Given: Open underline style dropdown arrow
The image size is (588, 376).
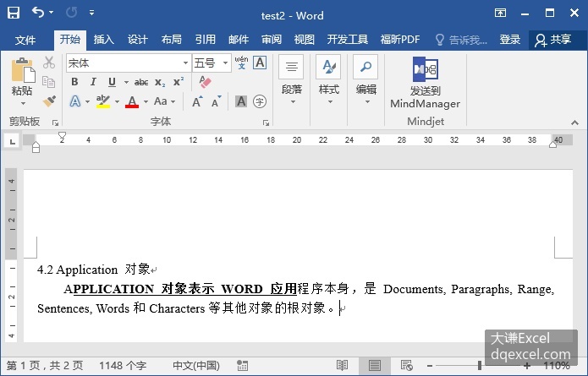Looking at the screenshot, I should click(x=126, y=82).
